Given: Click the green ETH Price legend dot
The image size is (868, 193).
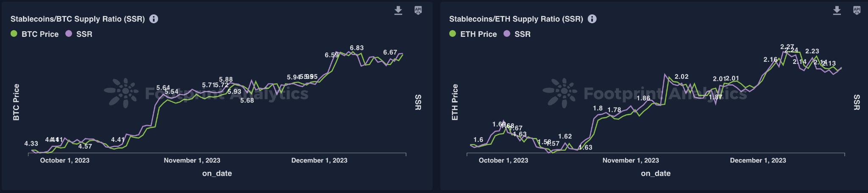Looking at the screenshot, I should (453, 34).
